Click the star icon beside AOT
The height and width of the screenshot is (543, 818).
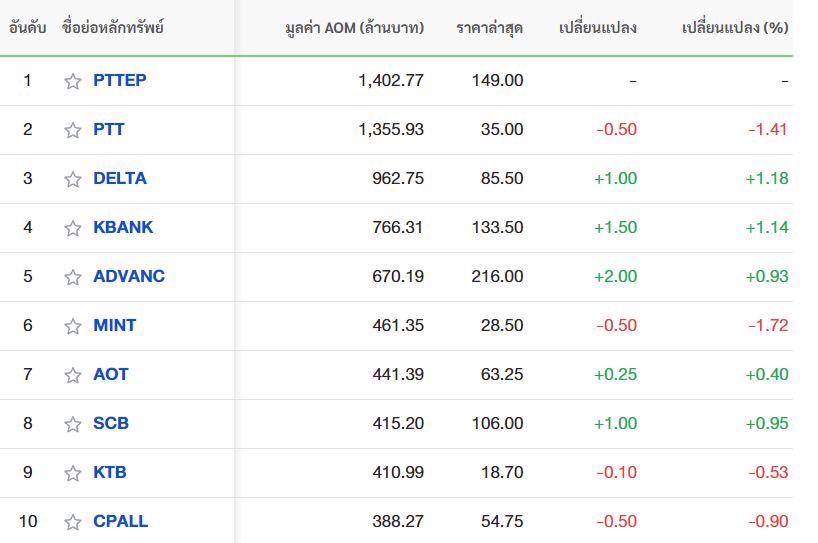(x=73, y=376)
